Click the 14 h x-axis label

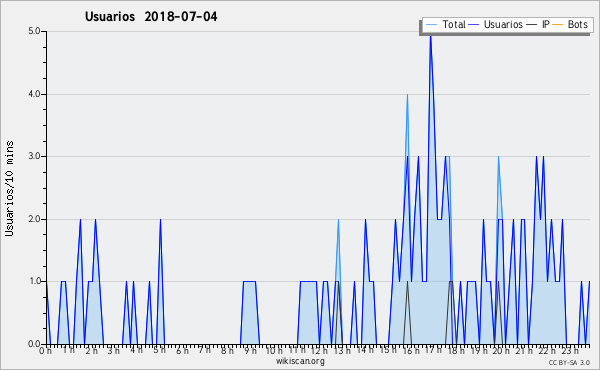[x=365, y=350]
